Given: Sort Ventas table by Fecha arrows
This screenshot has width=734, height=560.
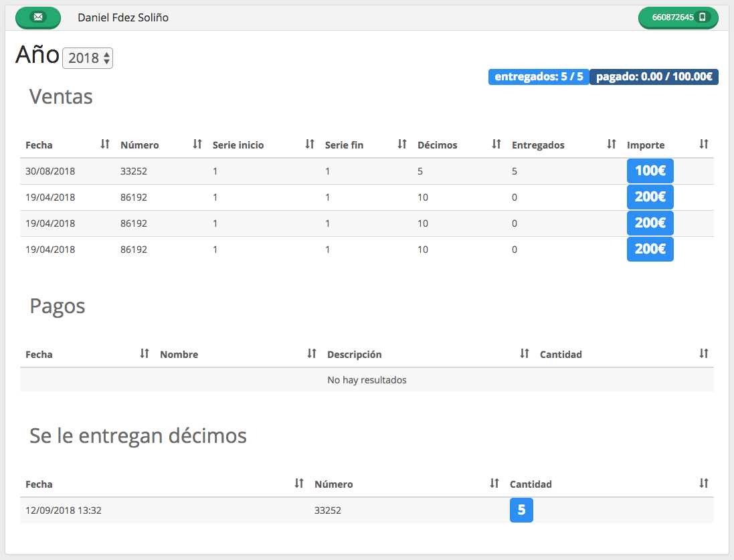Looking at the screenshot, I should coord(105,144).
